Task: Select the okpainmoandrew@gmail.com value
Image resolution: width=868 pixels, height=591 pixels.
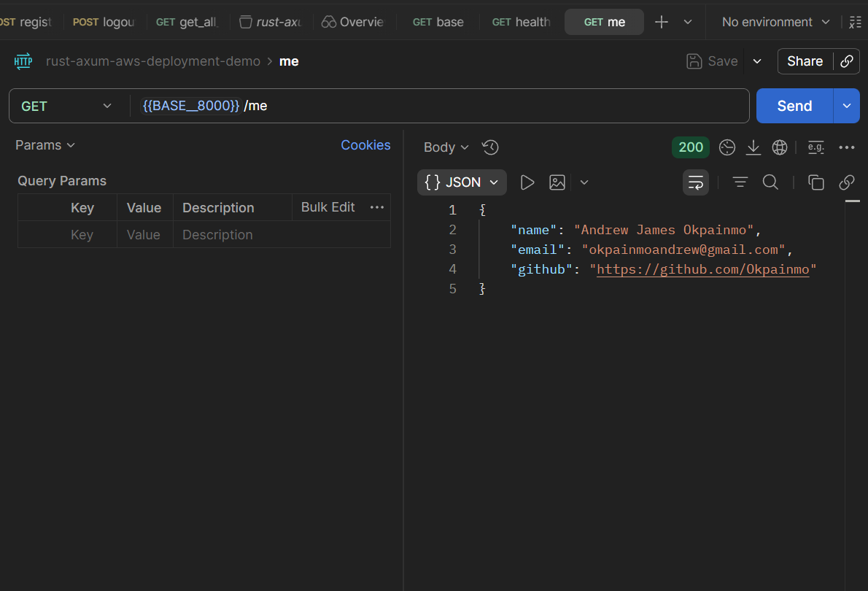Action: tap(683, 250)
